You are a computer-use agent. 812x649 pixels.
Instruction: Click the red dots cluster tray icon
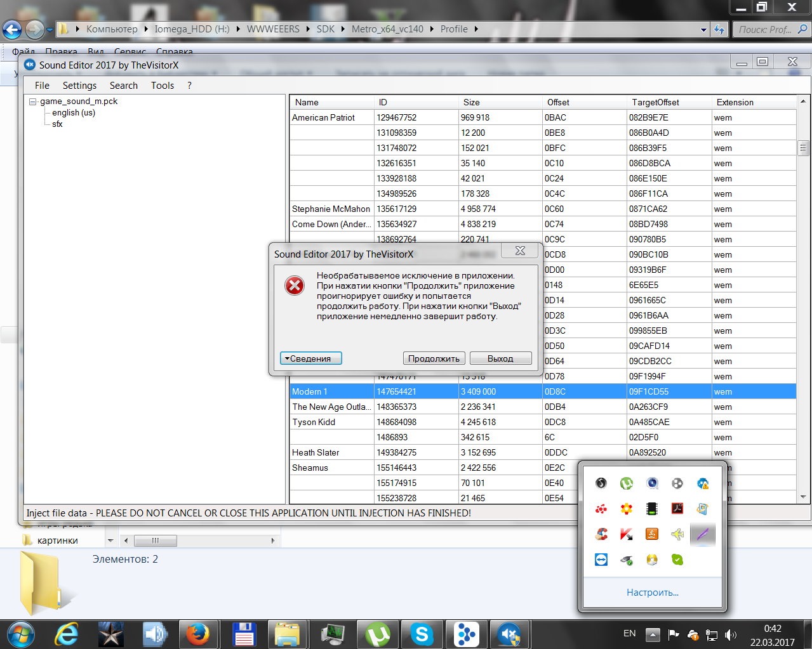601,509
